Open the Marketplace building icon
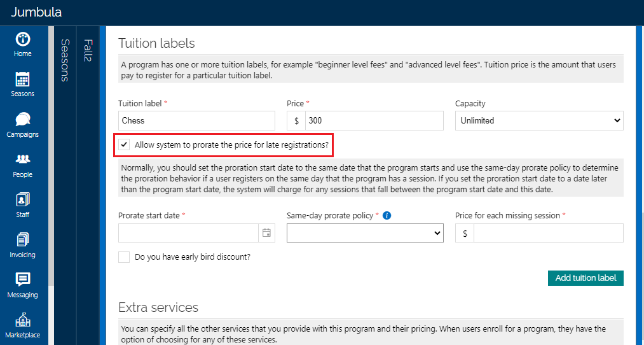Screen dimensions: 644x345 [23, 320]
